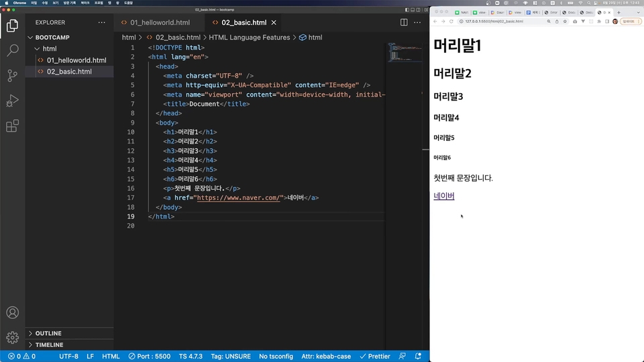Click the 네이버 link in Chrome page

coord(444,196)
